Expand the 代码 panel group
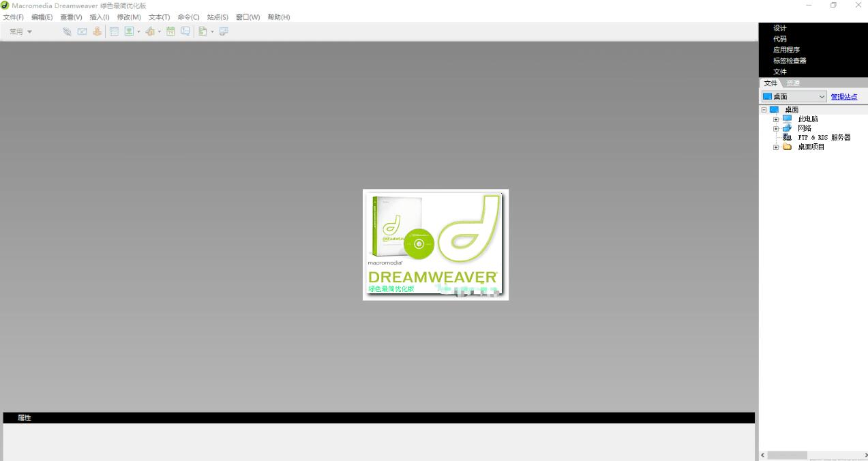The image size is (868, 461). [x=779, y=39]
